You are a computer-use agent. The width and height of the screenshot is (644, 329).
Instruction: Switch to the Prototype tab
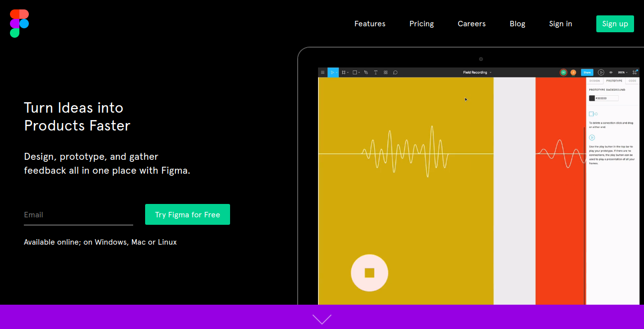click(614, 81)
